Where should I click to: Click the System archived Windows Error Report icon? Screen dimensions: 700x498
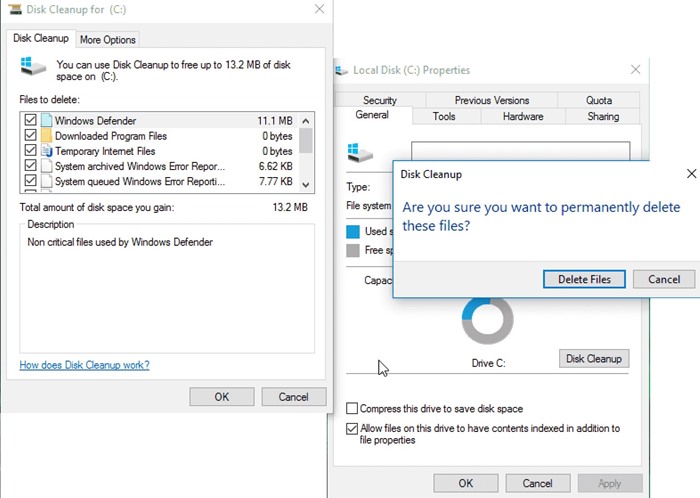46,166
